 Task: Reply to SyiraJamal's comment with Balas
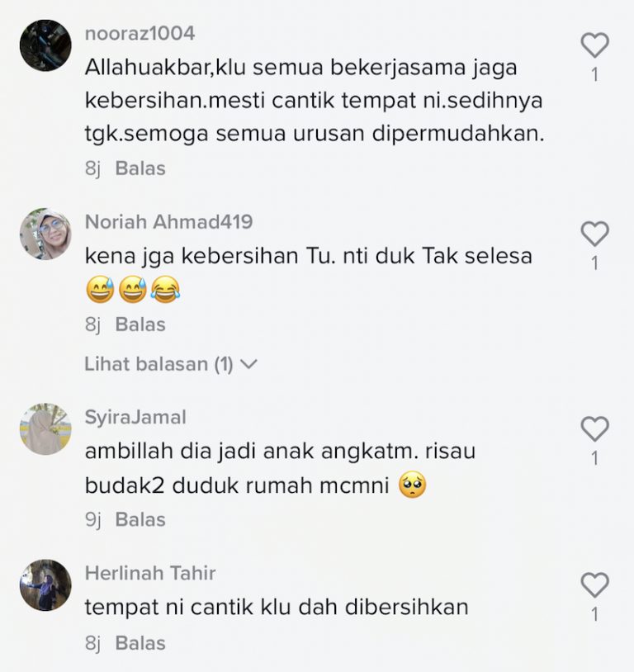140,519
